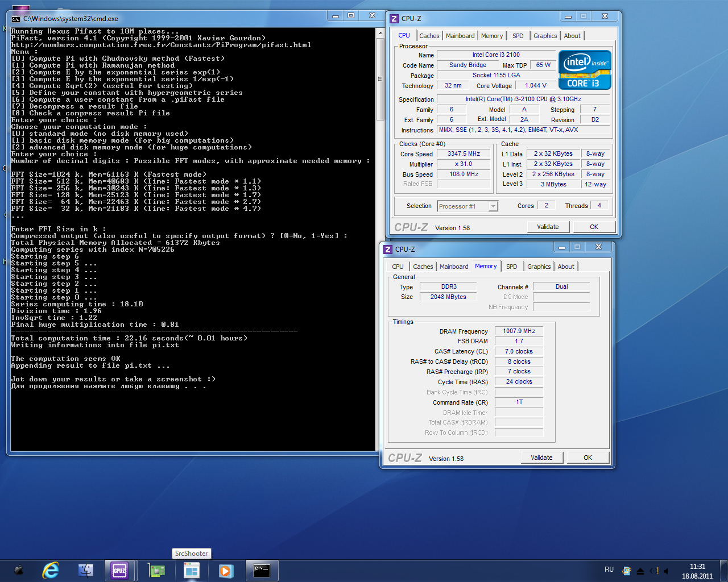The height and width of the screenshot is (582, 728).
Task: Click the eject hardware tray icon
Action: [x=640, y=571]
